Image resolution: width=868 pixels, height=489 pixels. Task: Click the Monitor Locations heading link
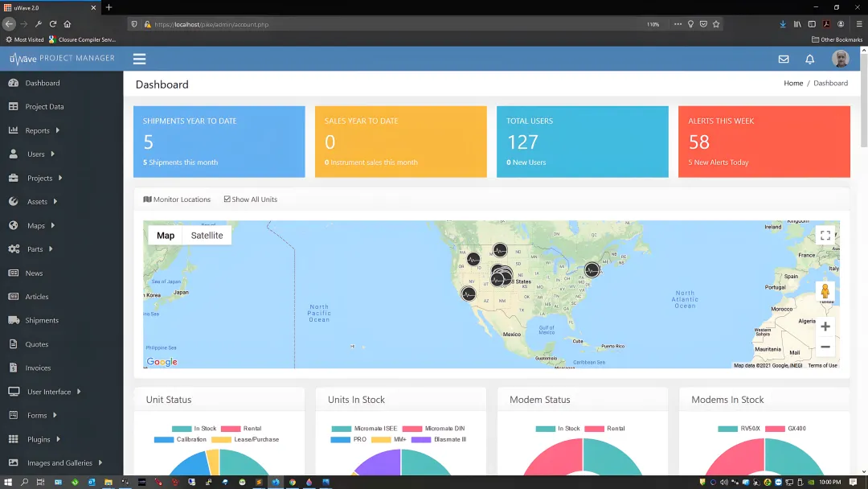click(x=177, y=199)
